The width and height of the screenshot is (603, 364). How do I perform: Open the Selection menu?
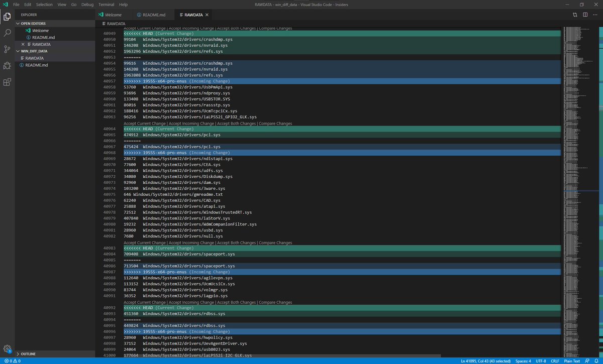coord(44,4)
